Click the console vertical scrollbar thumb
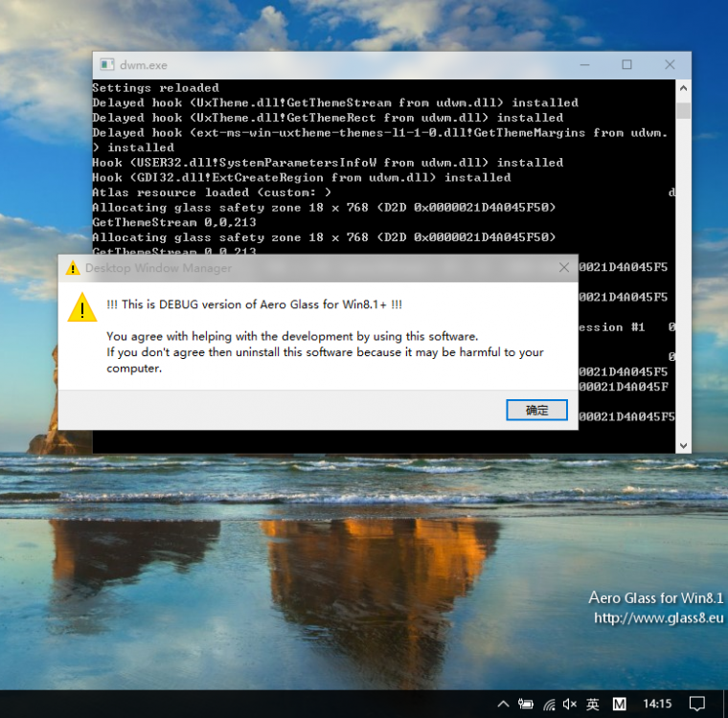Image resolution: width=728 pixels, height=718 pixels. click(683, 109)
